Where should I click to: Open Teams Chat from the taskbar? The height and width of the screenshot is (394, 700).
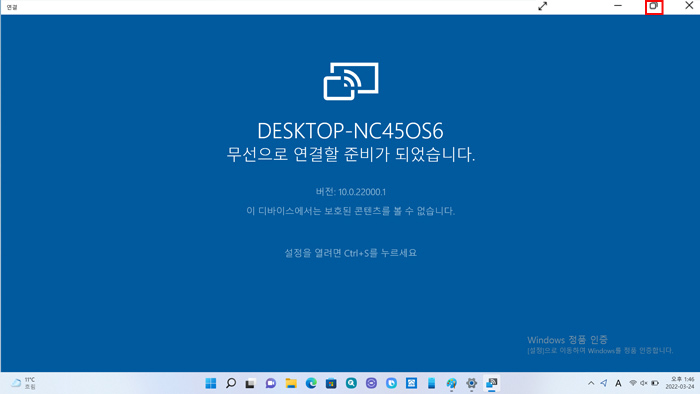tap(271, 383)
